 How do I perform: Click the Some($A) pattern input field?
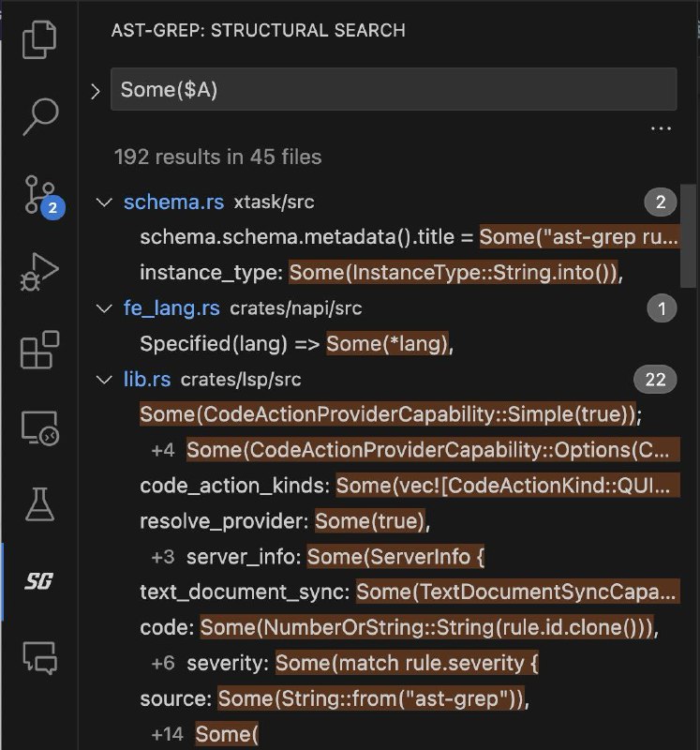(x=394, y=90)
